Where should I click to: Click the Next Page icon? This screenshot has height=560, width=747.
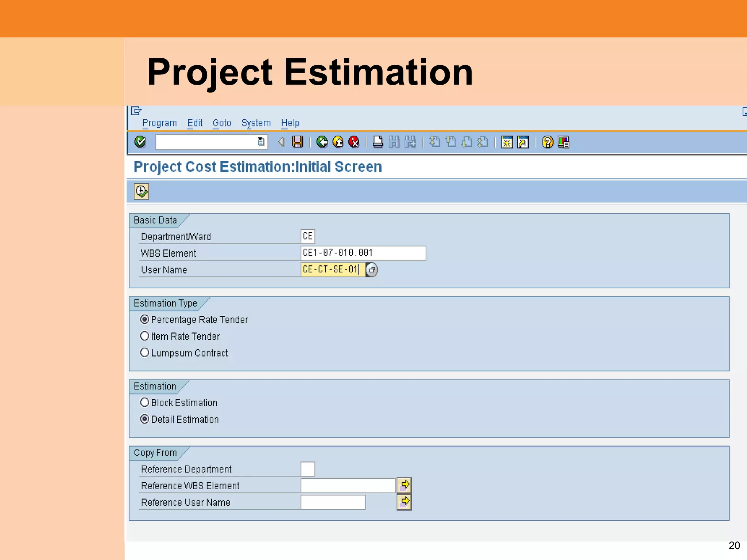467,142
